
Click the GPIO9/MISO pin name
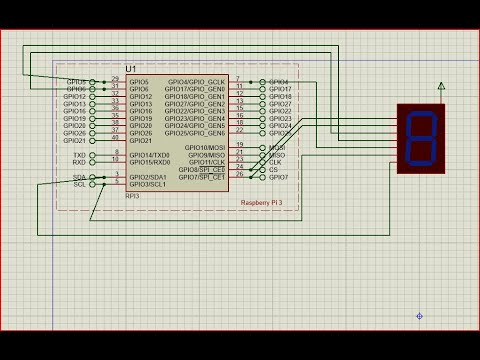pos(207,155)
